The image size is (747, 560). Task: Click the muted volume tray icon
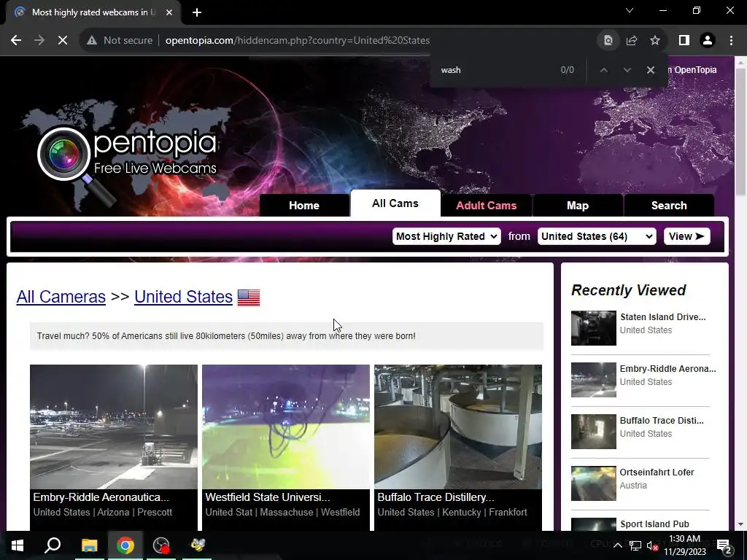[x=653, y=545]
